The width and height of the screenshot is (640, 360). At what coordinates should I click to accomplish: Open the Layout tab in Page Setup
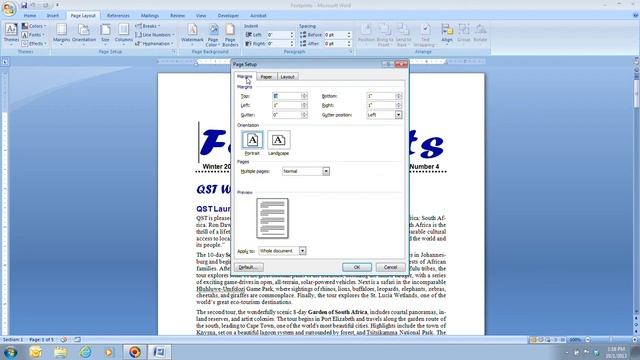287,77
